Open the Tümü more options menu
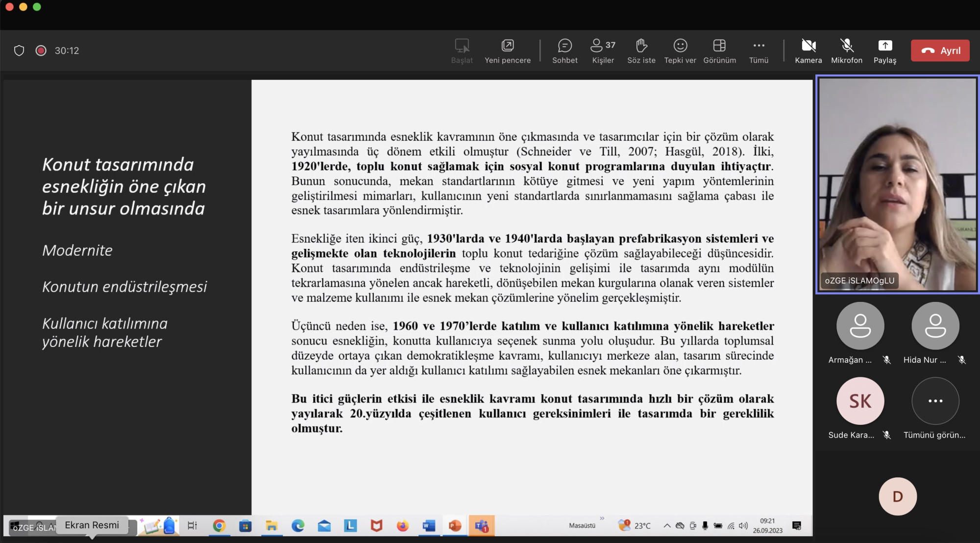 (x=759, y=51)
